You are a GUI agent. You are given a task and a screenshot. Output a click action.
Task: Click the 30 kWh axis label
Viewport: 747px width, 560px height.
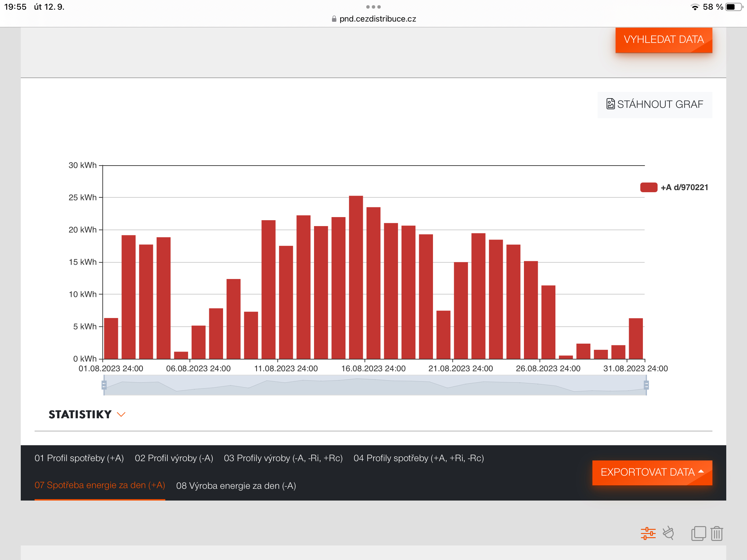[x=83, y=165]
